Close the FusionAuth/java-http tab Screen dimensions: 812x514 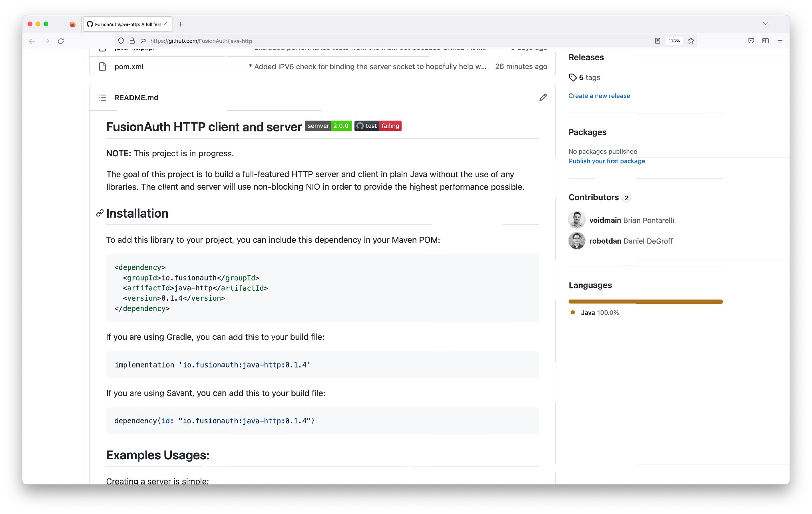coord(165,24)
